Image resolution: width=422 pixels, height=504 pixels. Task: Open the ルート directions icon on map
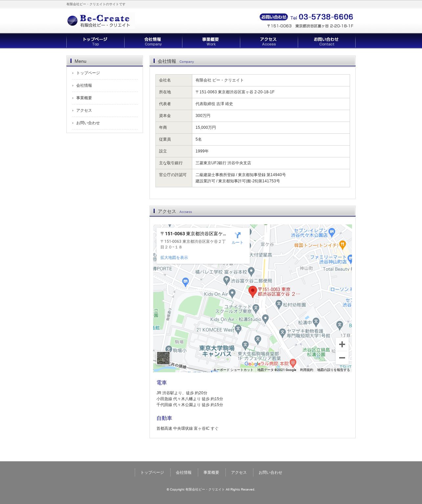pyautogui.click(x=237, y=238)
